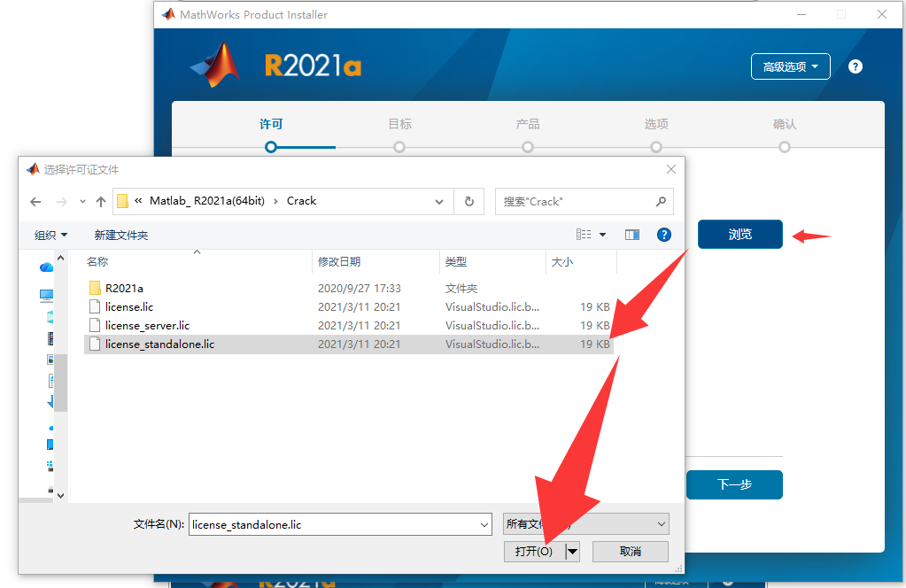Expand the 打开 button's arrow menu
The width and height of the screenshot is (906, 588).
pyautogui.click(x=573, y=552)
